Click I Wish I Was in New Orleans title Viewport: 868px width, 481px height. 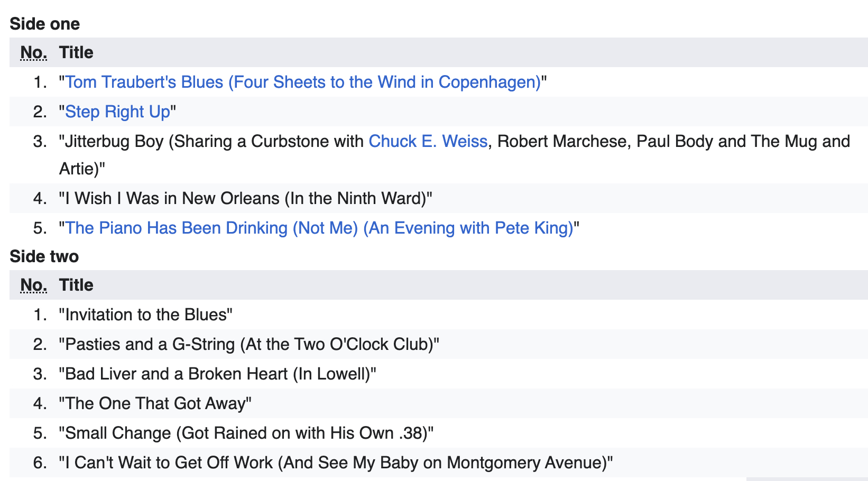tap(245, 199)
